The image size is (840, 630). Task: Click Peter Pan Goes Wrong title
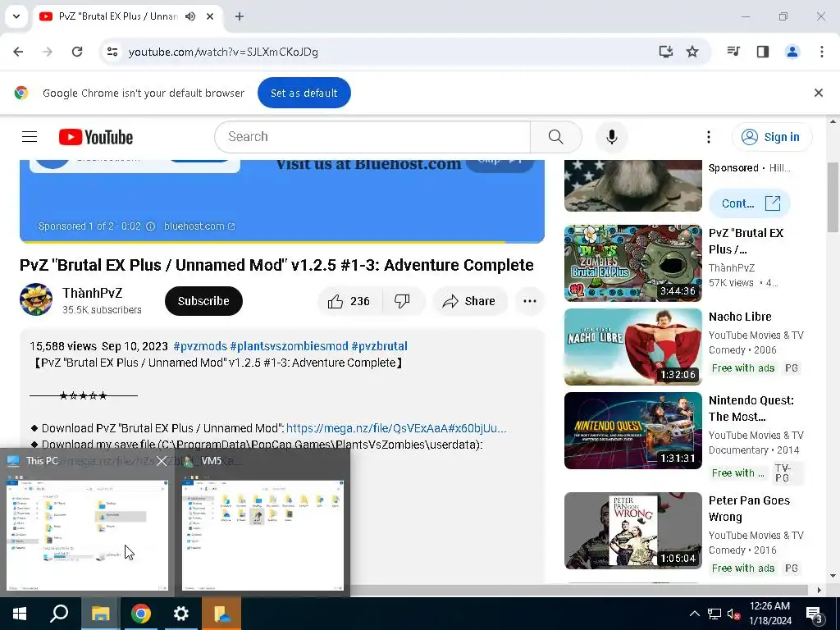pos(749,509)
